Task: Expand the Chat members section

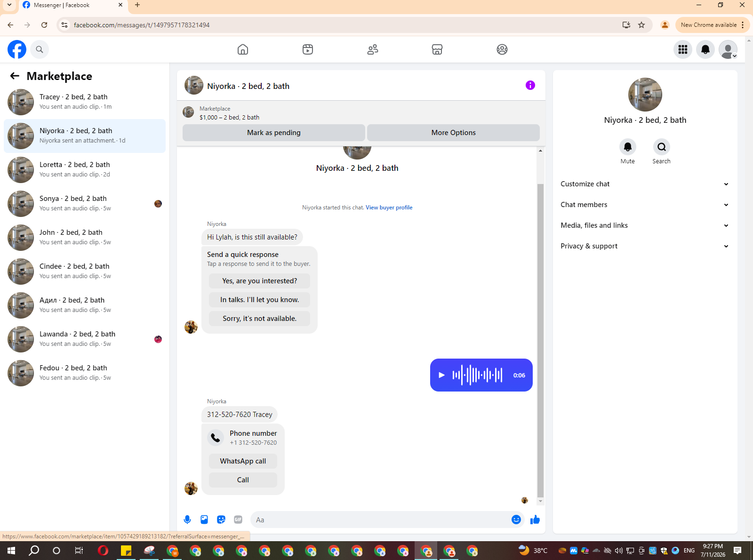Action: coord(645,205)
